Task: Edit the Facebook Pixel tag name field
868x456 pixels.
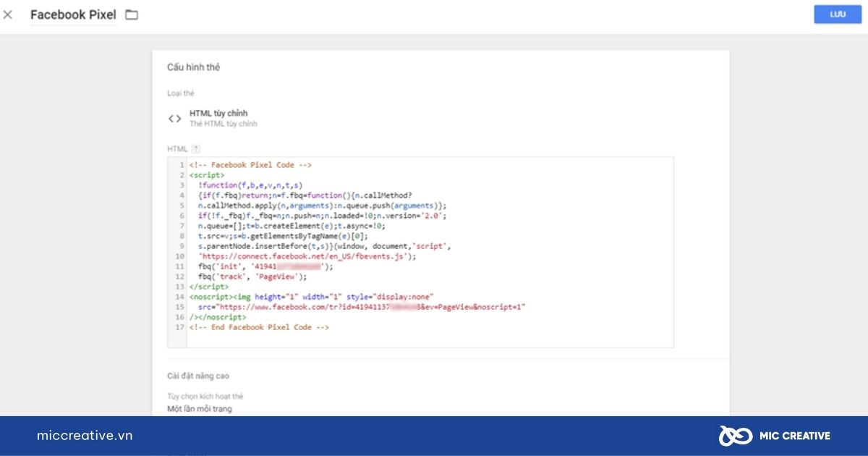Action: pyautogui.click(x=73, y=15)
